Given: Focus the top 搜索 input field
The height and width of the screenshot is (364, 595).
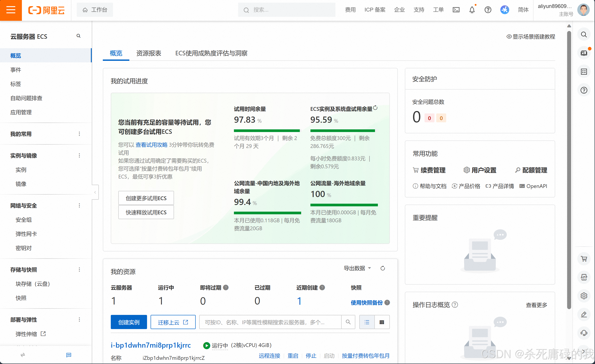Looking at the screenshot, I should tap(287, 10).
